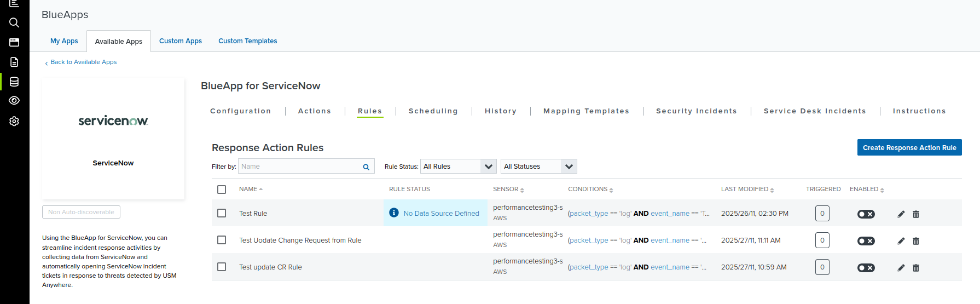980x304 pixels.
Task: Edit the Test Rule with the pencil icon
Action: click(x=901, y=214)
